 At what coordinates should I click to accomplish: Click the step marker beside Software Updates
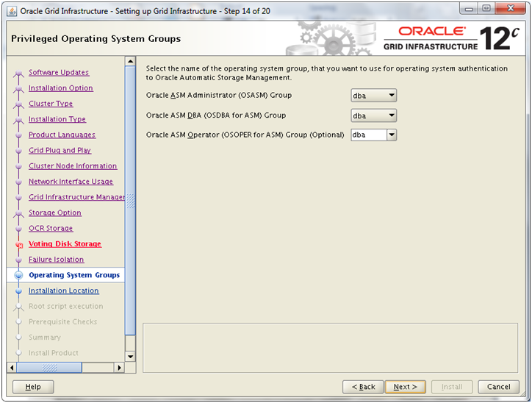[18, 73]
